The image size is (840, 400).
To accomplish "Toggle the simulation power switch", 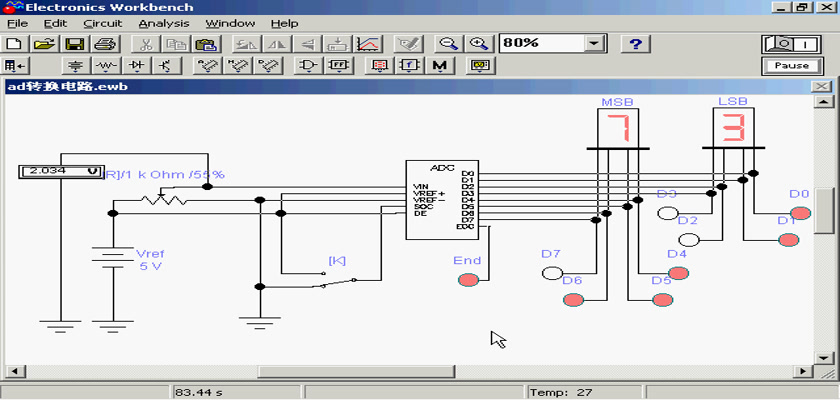I will coord(791,43).
